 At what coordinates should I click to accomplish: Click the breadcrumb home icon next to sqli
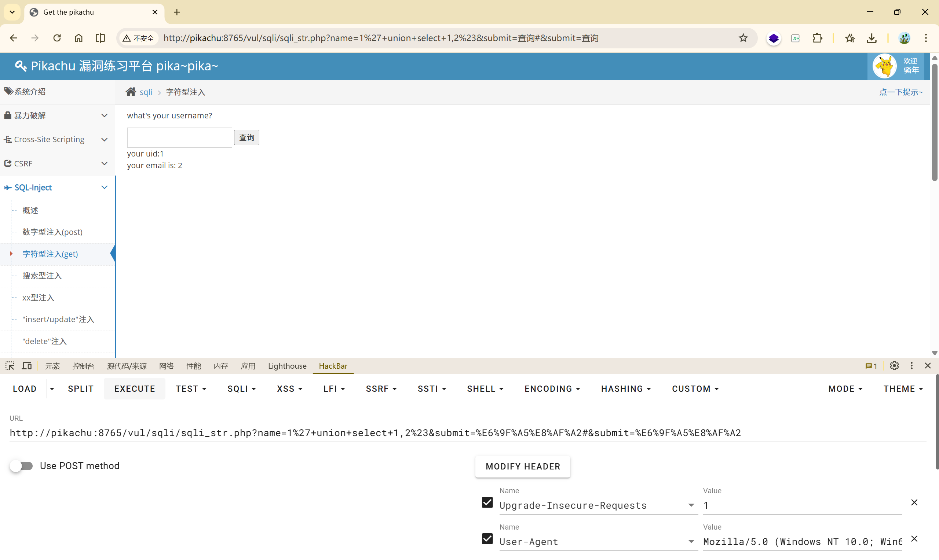[131, 92]
